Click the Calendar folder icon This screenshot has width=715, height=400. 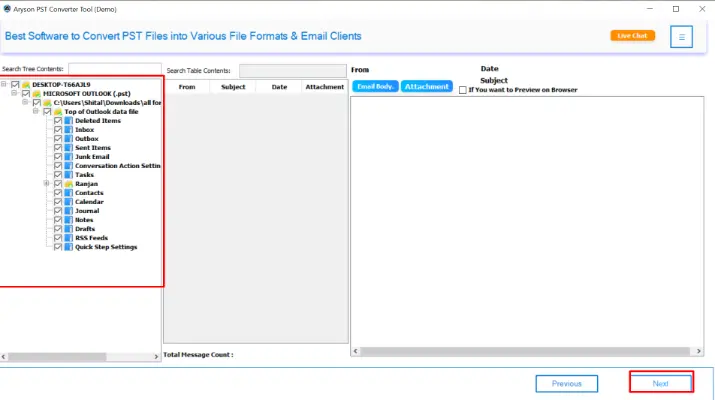[x=69, y=202]
